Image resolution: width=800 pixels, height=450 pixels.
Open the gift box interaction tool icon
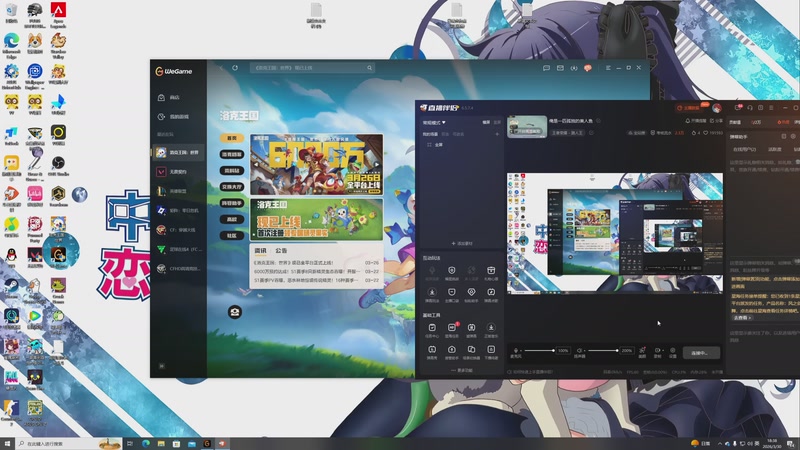491,270
